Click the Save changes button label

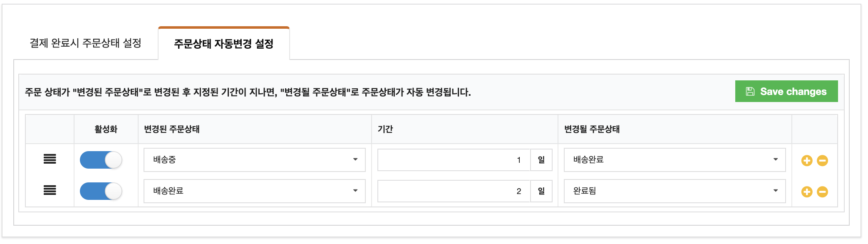tap(793, 92)
